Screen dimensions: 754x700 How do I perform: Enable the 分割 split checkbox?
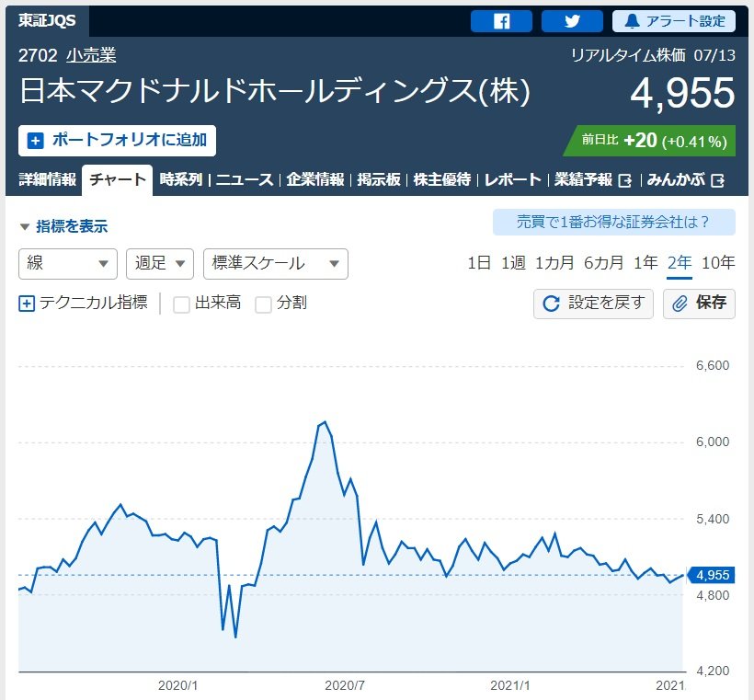(263, 304)
